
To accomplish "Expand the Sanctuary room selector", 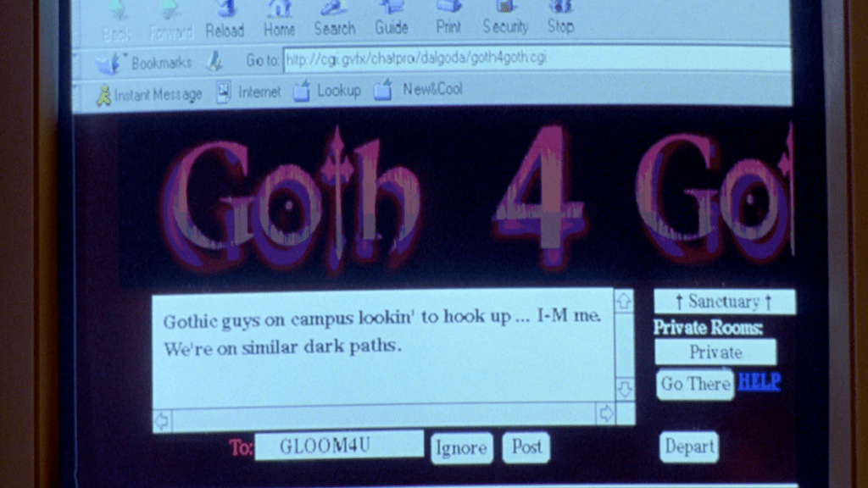I will 724,302.
